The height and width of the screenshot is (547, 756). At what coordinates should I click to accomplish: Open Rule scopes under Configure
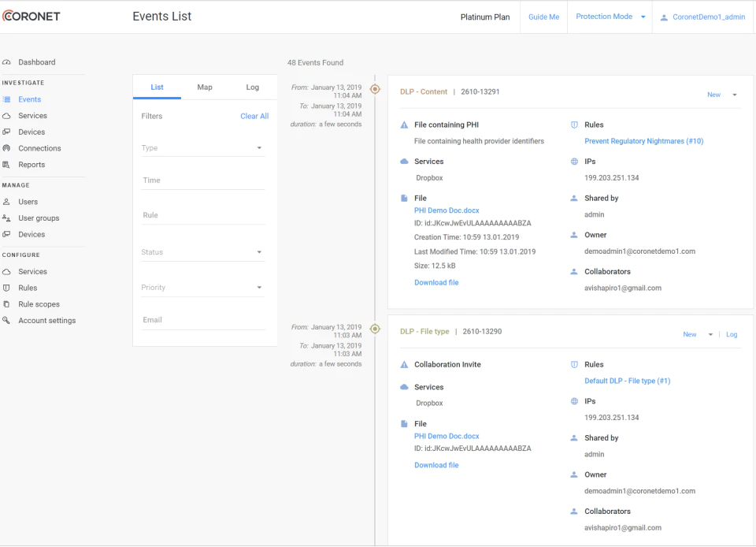coord(39,304)
